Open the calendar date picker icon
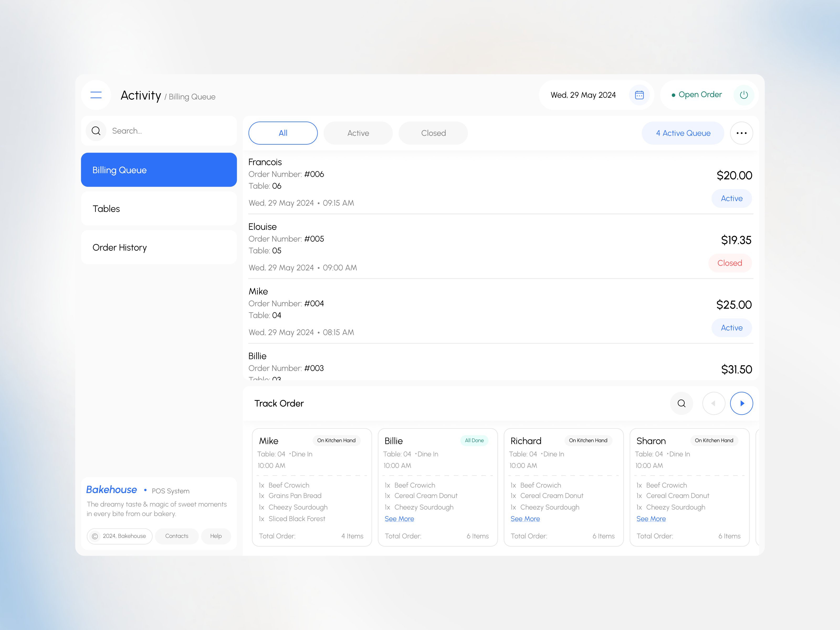The image size is (840, 630). (x=639, y=95)
